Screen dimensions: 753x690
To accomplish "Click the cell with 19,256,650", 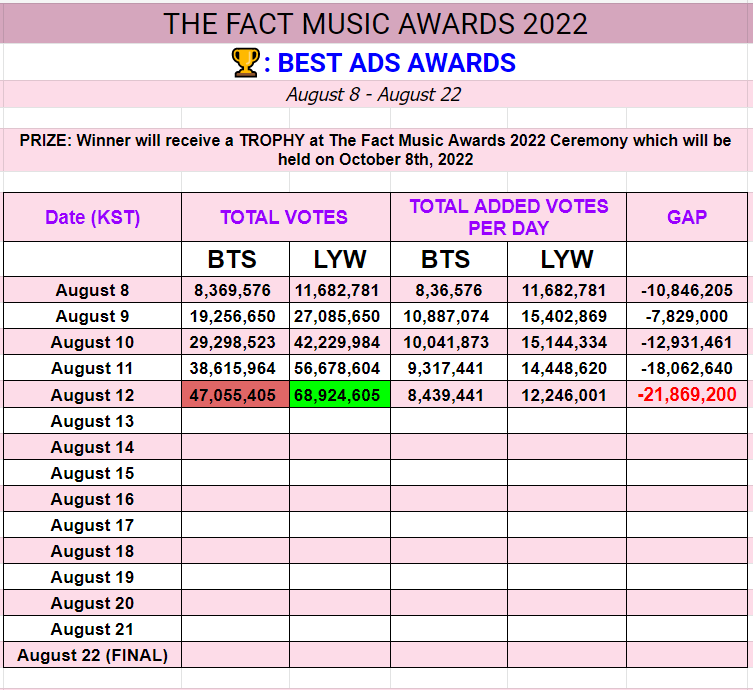I will (x=235, y=316).
